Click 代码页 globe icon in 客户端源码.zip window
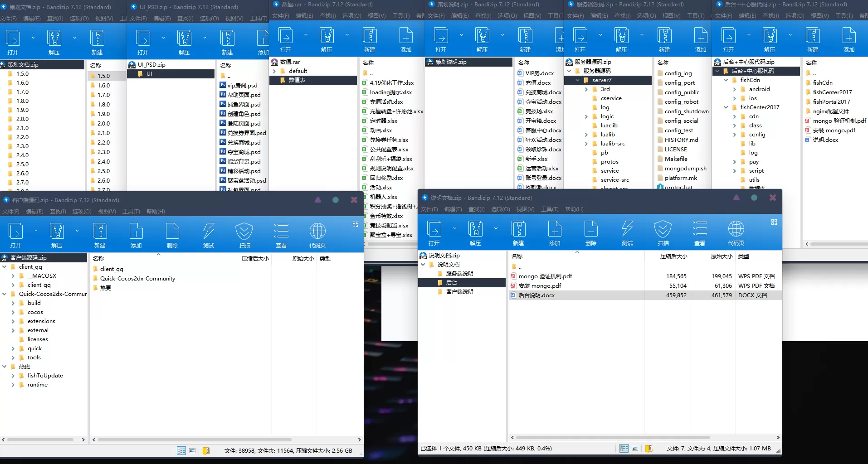This screenshot has height=464, width=868. pos(317,232)
